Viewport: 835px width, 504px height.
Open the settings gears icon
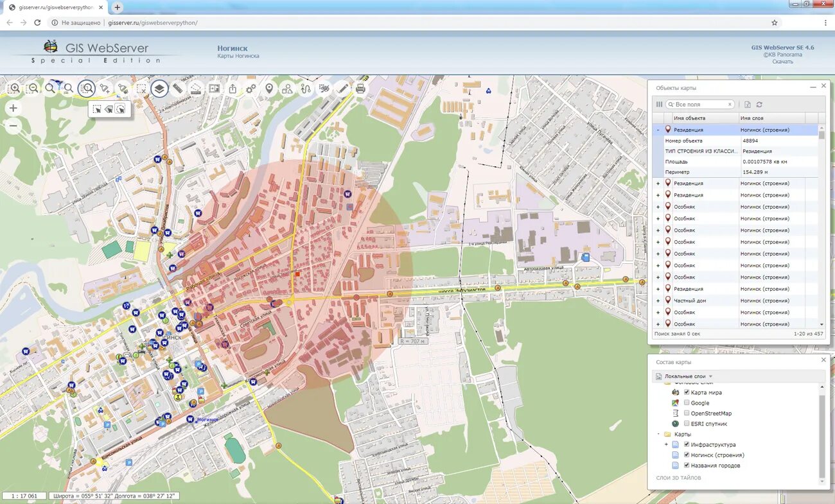[251, 89]
